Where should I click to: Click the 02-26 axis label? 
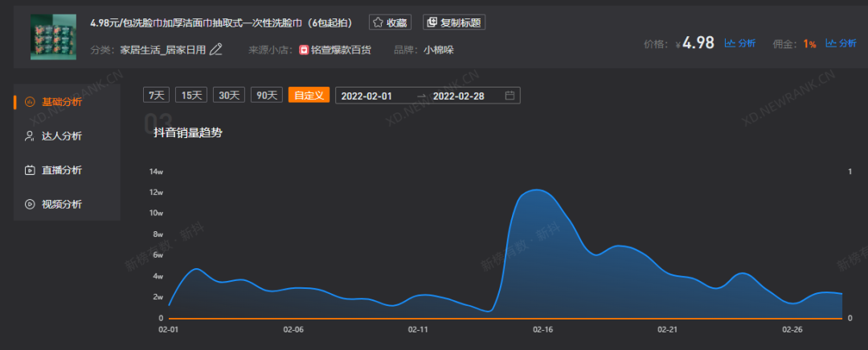792,330
